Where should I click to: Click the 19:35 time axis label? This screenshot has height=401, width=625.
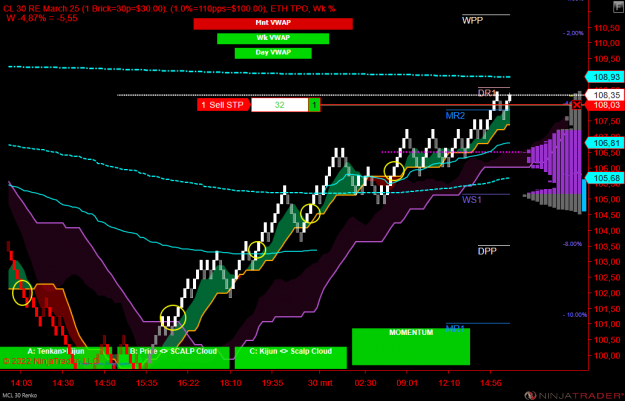point(273,383)
